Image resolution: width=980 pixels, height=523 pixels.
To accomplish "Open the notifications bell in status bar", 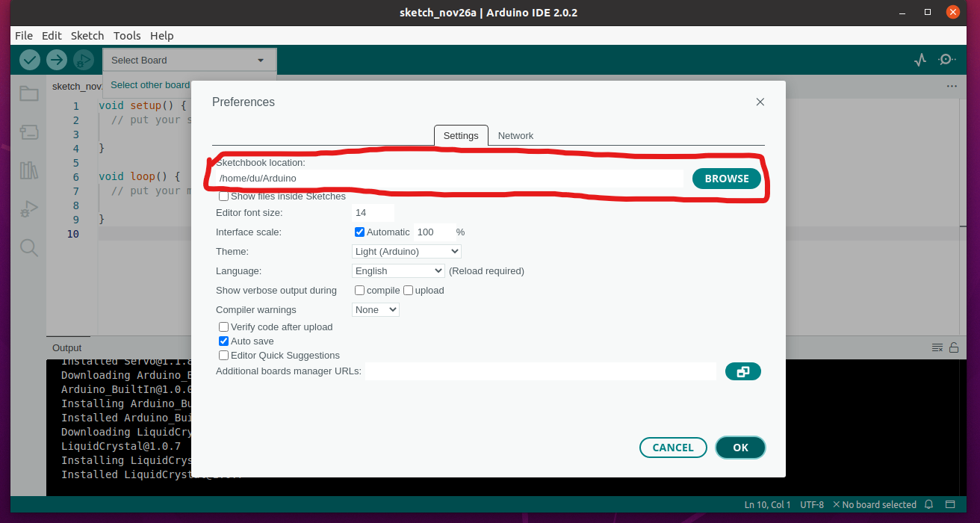I will click(929, 504).
